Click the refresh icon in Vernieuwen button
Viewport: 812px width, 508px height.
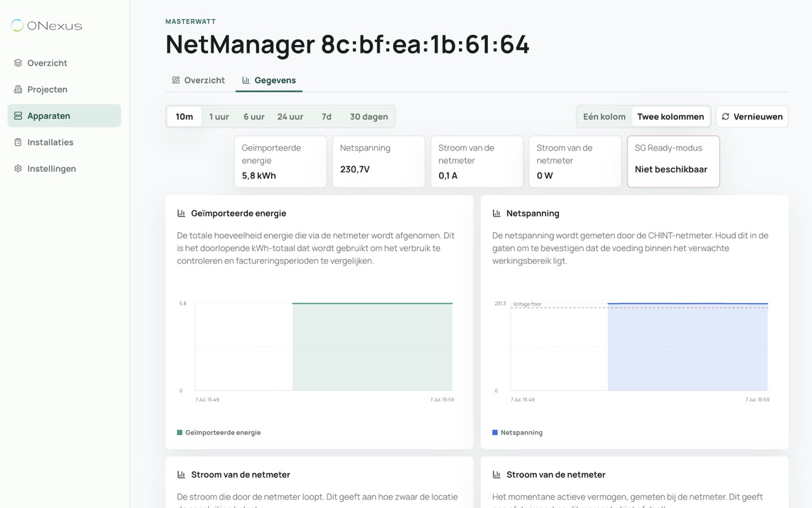726,117
